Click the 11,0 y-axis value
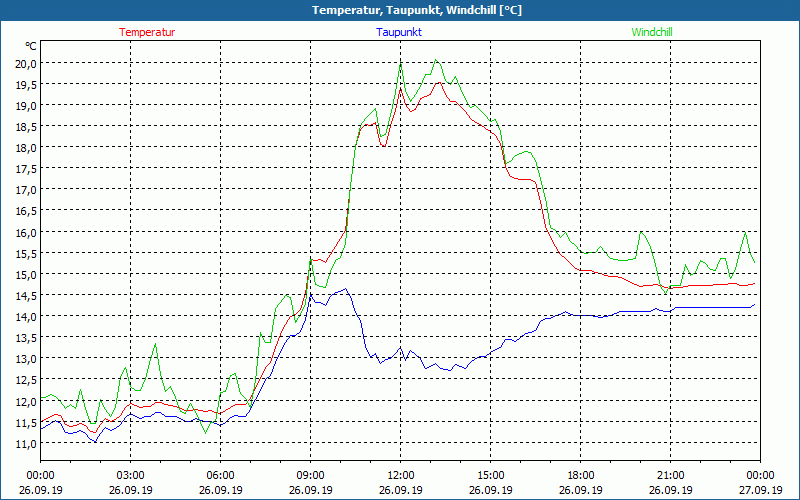The height and width of the screenshot is (500, 800). (25, 444)
